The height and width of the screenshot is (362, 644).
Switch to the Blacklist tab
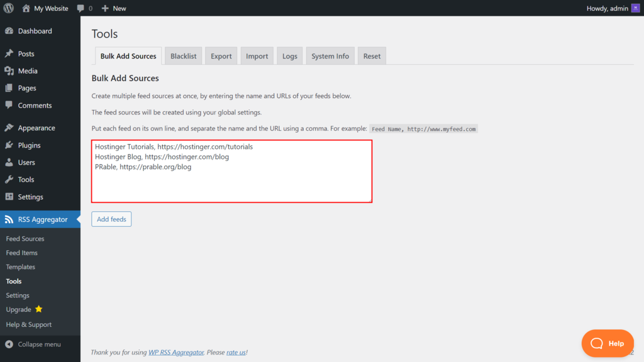pos(183,55)
